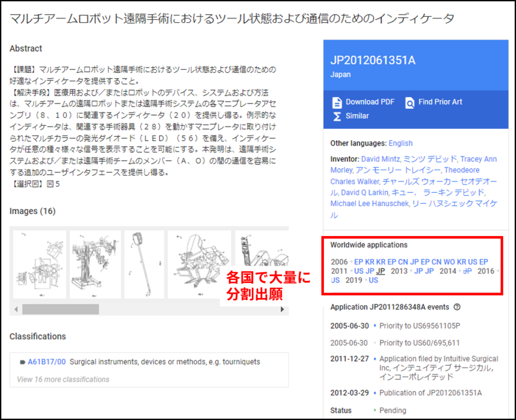Open inventor Theodeore Charles Walker link
516x420 pixels.
[405, 176]
